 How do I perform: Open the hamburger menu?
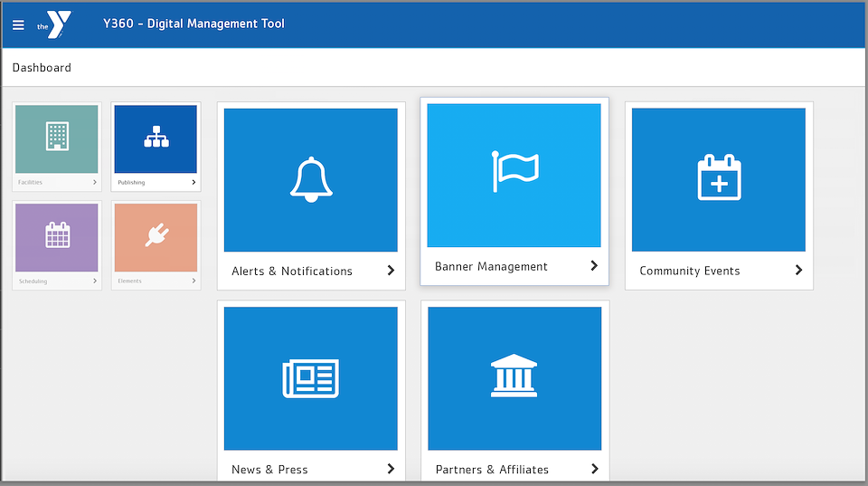18,25
